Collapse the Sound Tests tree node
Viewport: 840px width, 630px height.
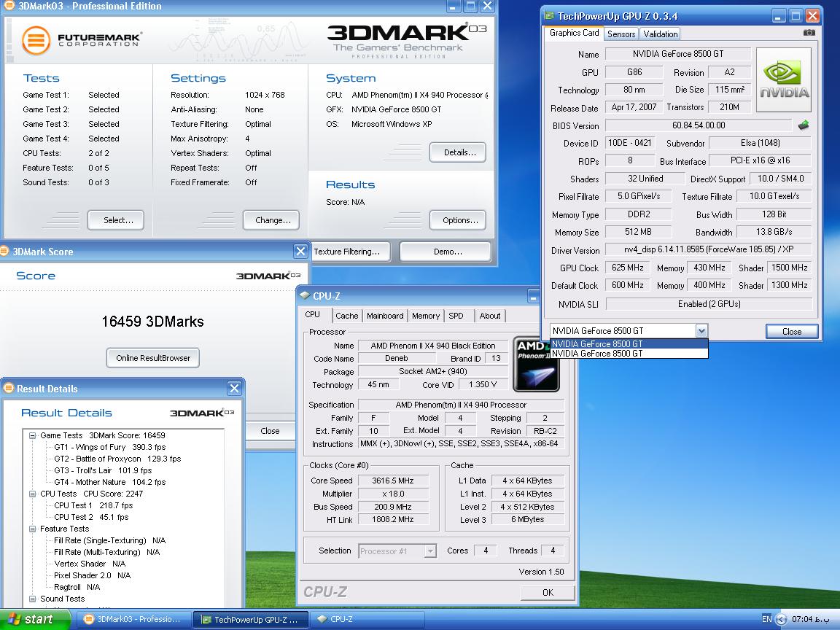point(33,599)
